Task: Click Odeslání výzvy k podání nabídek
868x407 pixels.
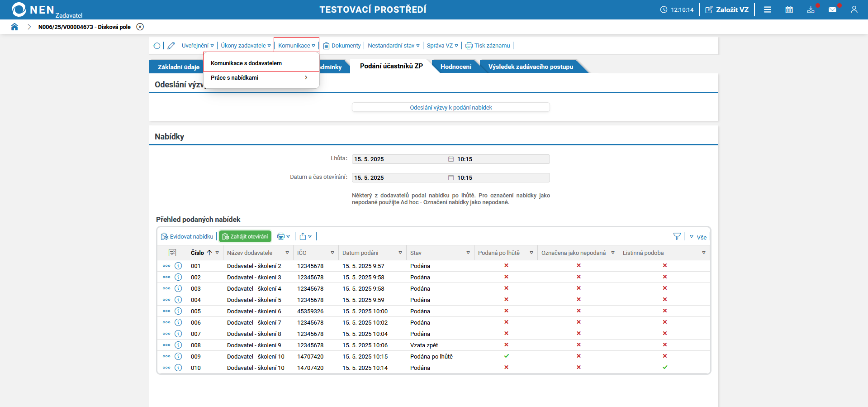Action: tap(451, 107)
